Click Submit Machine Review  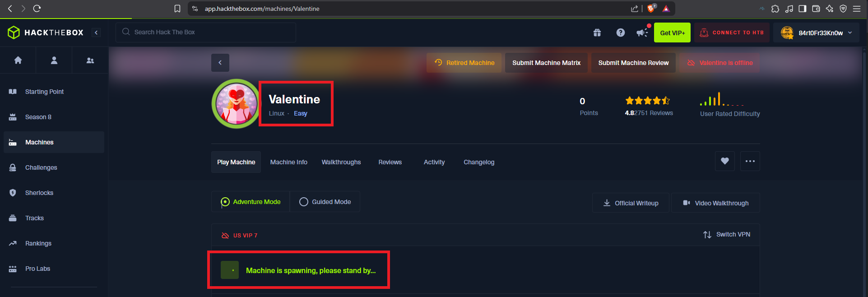(633, 63)
